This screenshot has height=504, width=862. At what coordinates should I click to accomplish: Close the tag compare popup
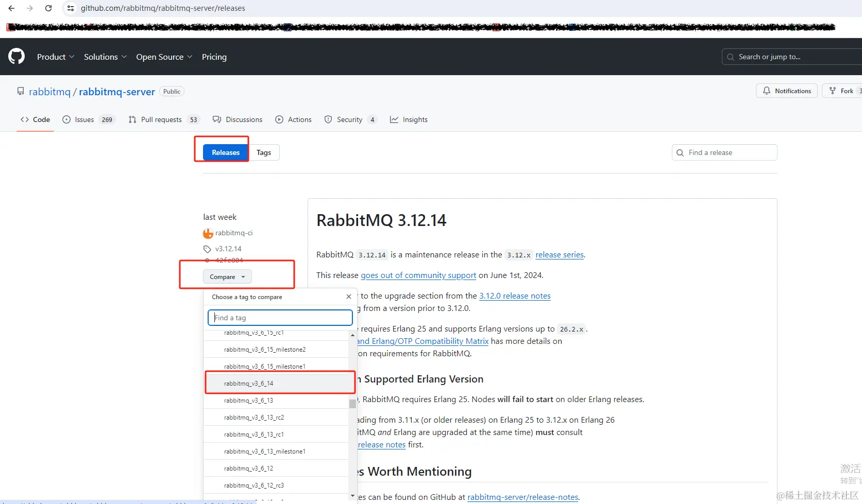tap(349, 297)
